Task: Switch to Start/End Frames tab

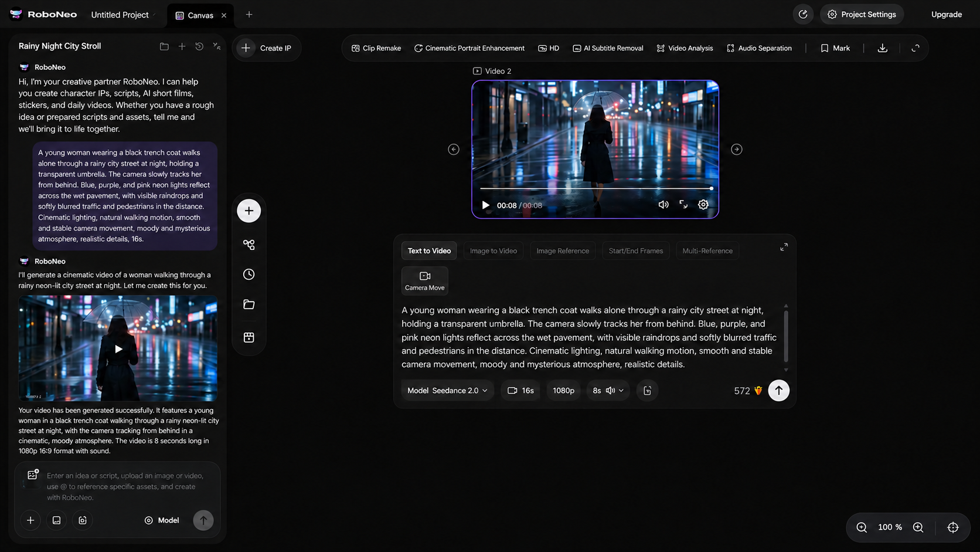Action: click(636, 251)
